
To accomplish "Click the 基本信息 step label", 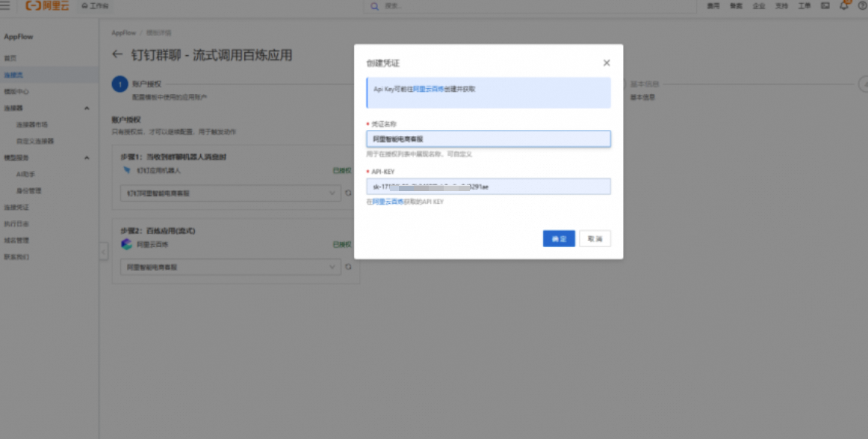I will (645, 84).
